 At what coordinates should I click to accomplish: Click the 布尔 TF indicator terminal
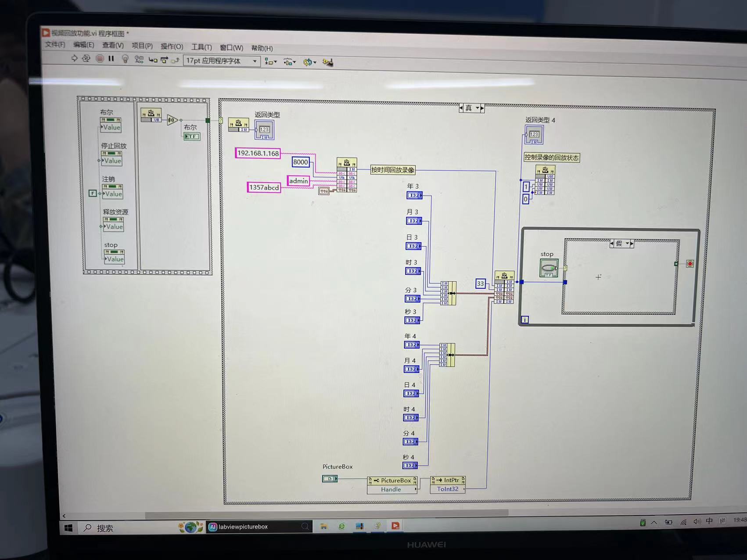pos(192,136)
